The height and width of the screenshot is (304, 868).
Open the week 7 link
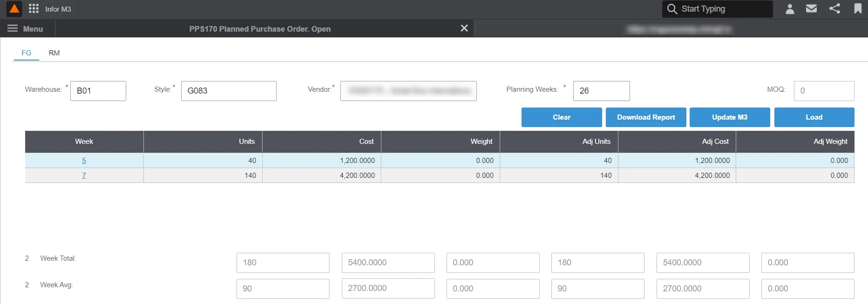[x=84, y=176]
